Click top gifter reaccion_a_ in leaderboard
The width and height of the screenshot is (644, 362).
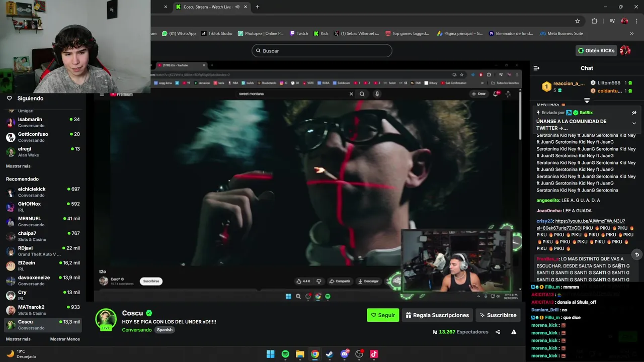(569, 83)
